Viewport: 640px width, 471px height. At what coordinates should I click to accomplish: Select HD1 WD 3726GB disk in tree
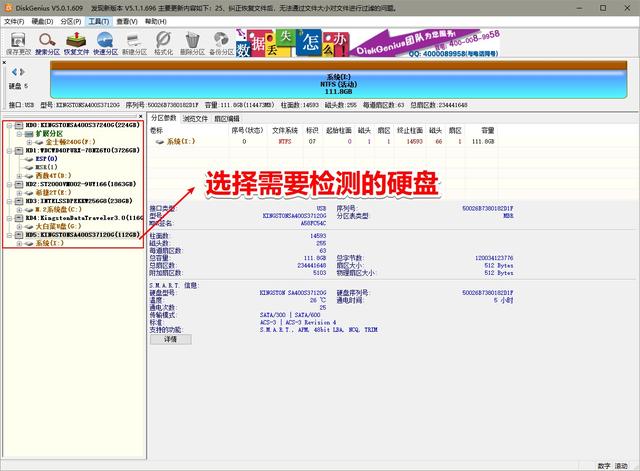point(82,150)
